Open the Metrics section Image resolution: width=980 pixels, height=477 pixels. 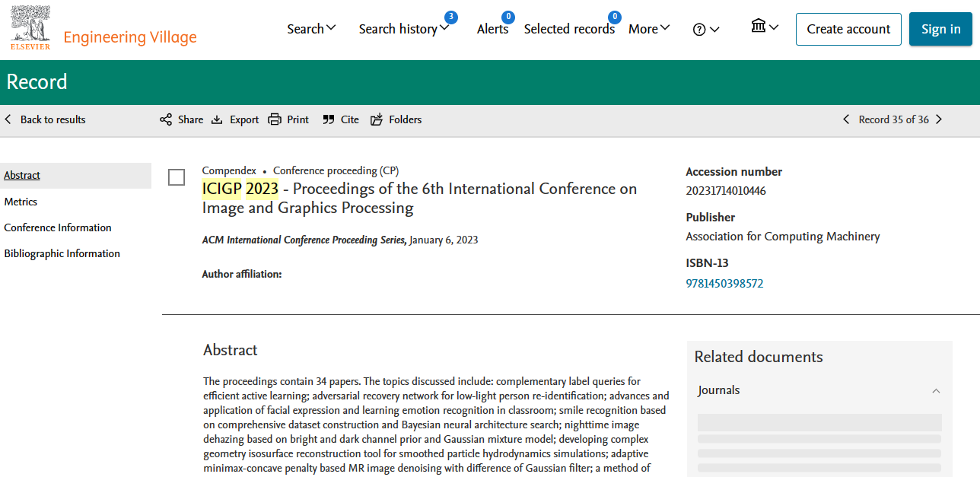[21, 202]
